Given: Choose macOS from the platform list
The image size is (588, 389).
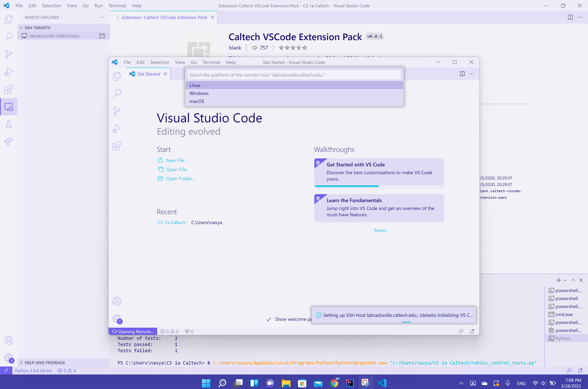Looking at the screenshot, I should (x=197, y=101).
